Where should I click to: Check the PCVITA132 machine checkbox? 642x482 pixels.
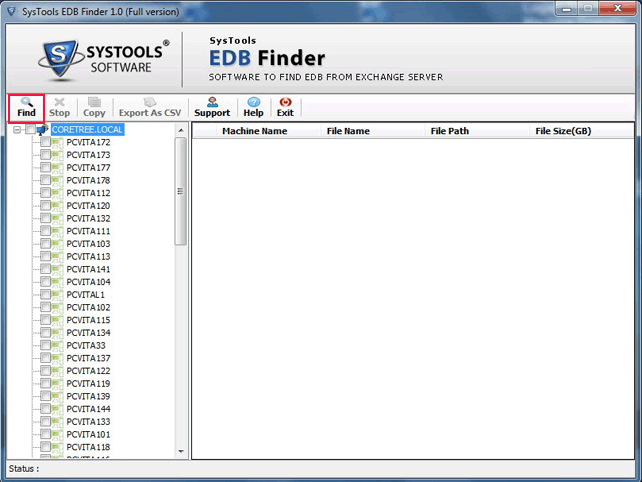[45, 219]
